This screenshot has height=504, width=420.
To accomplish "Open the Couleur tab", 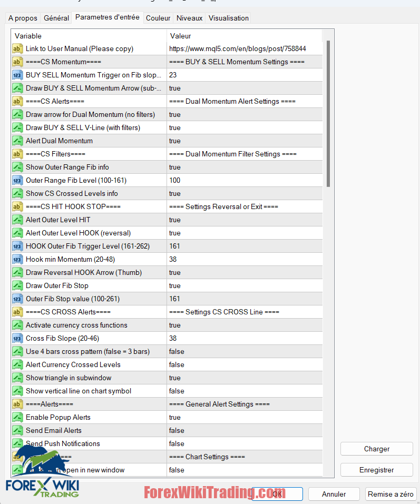I will (x=158, y=18).
